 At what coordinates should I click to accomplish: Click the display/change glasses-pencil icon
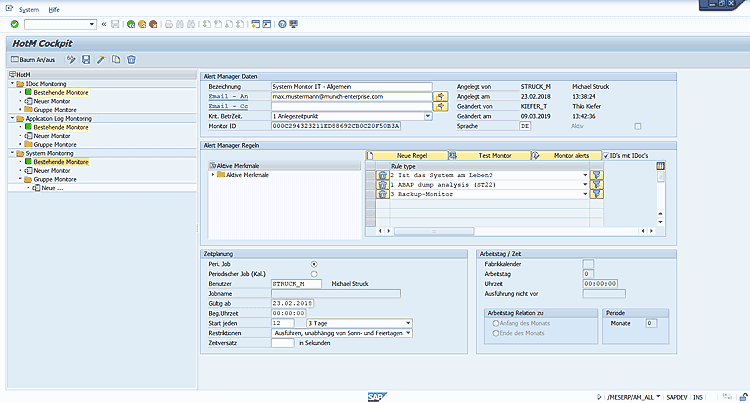pyautogui.click(x=71, y=59)
